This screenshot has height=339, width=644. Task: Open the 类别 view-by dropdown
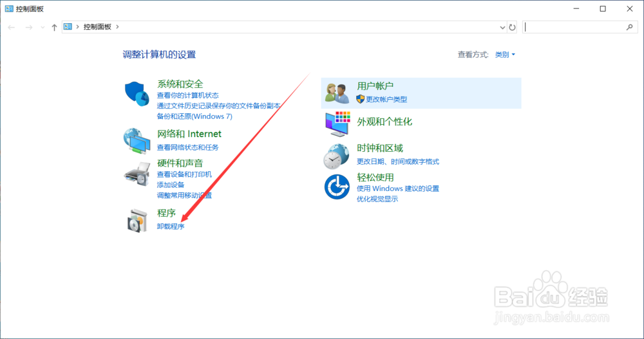point(505,55)
